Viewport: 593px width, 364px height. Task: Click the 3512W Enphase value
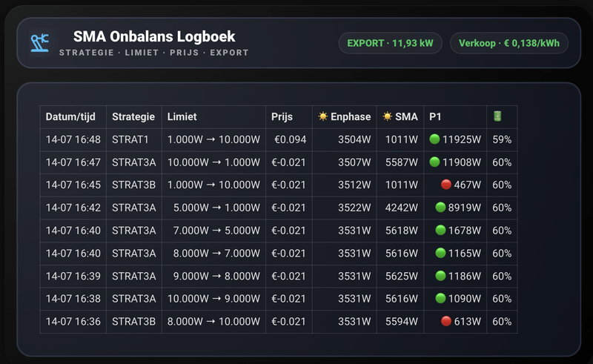(354, 185)
